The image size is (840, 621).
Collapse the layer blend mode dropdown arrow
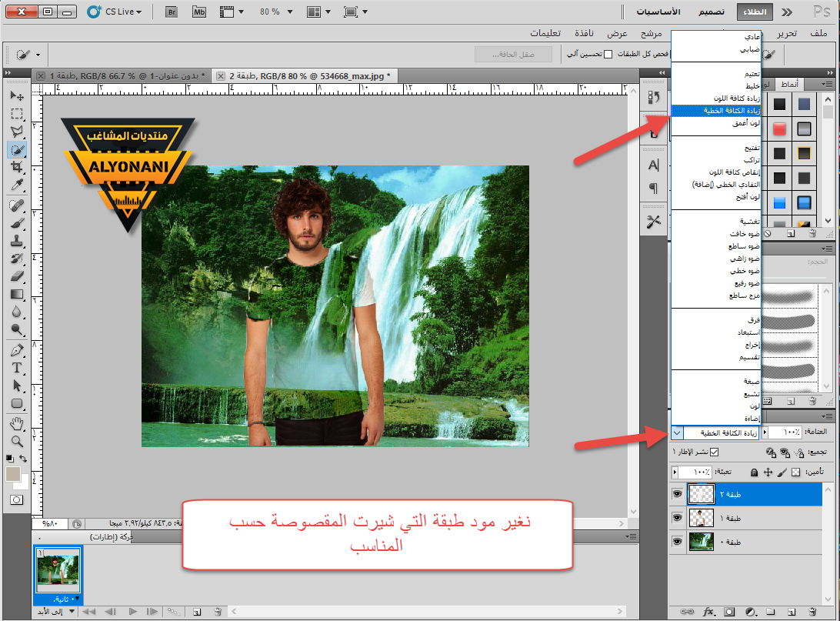(x=677, y=433)
